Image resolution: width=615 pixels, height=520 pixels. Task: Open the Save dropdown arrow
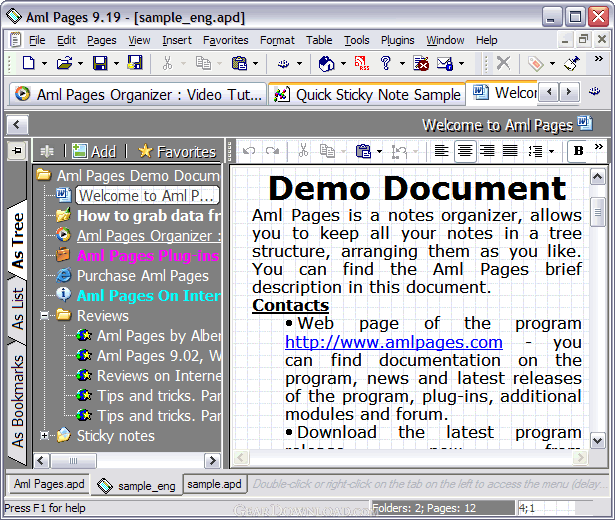point(116,63)
